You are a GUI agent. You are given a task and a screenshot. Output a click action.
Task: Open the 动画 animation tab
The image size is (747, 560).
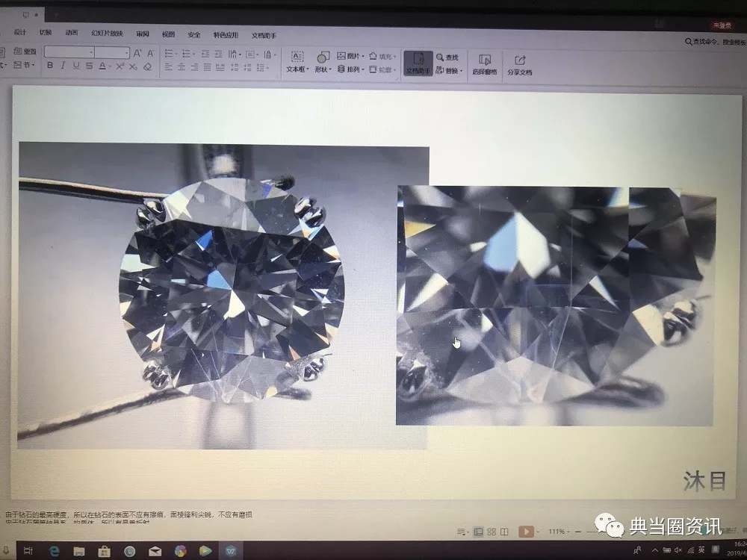72,33
